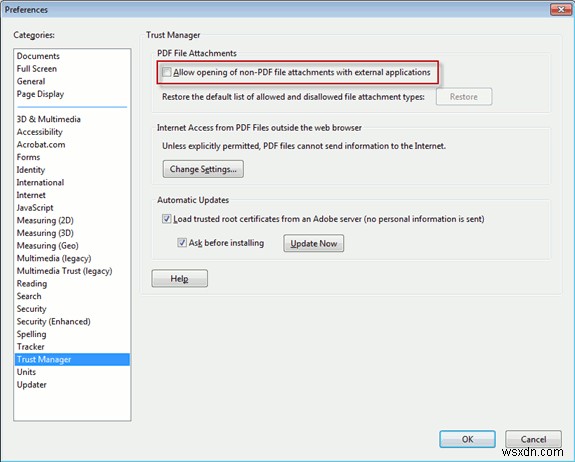The height and width of the screenshot is (462, 575).
Task: Open Change Settings for Internet access
Action: click(203, 169)
